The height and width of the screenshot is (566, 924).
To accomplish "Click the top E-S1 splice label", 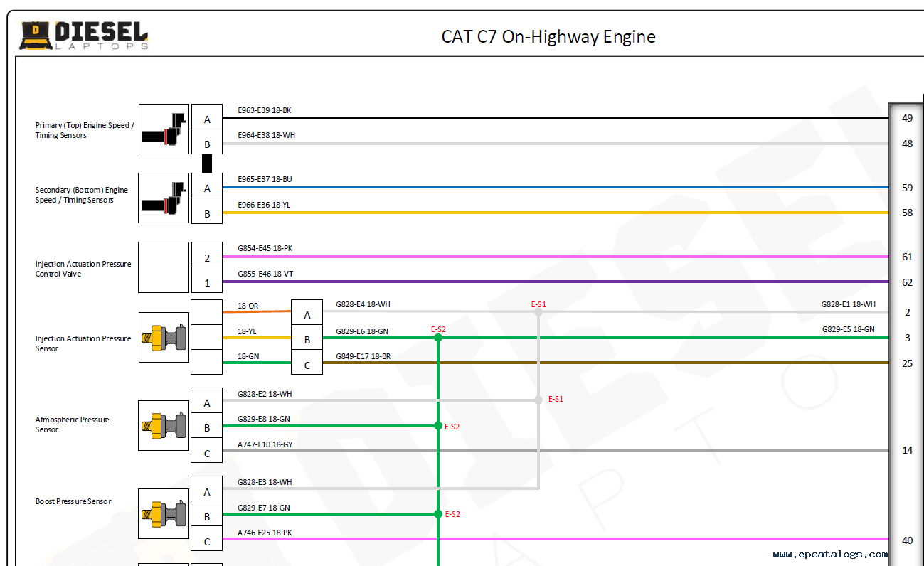I will [x=538, y=304].
